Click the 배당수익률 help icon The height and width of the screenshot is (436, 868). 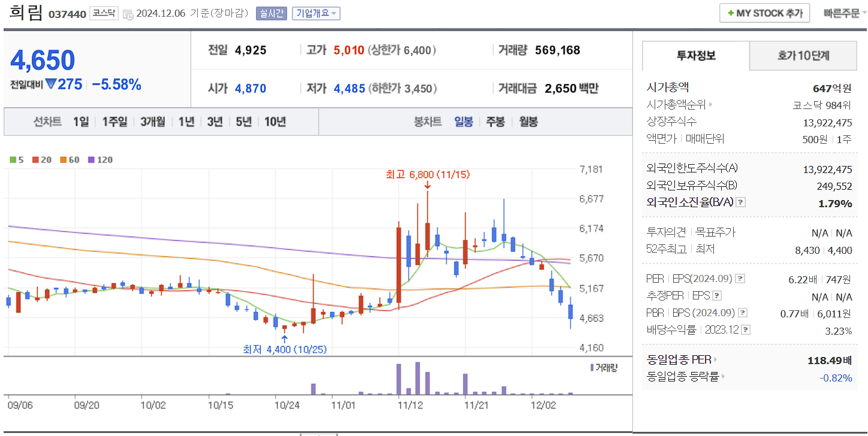pos(745,330)
